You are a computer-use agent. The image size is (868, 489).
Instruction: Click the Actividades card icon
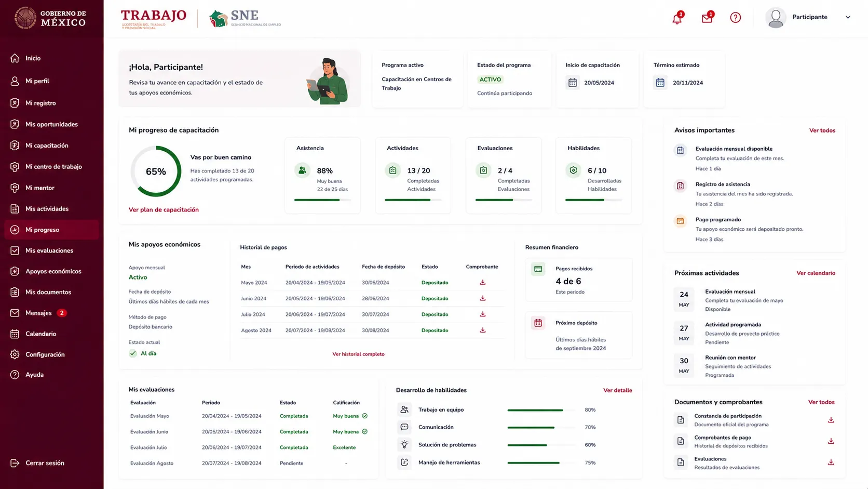click(x=393, y=170)
